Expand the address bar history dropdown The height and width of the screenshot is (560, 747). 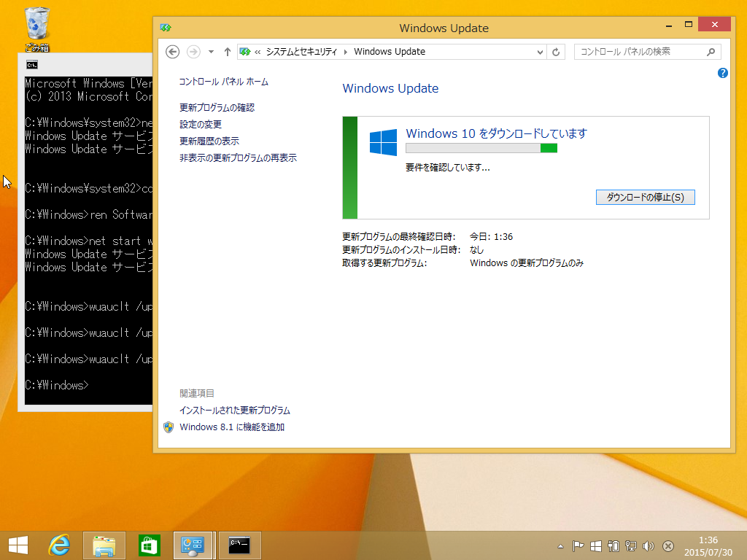click(x=540, y=52)
